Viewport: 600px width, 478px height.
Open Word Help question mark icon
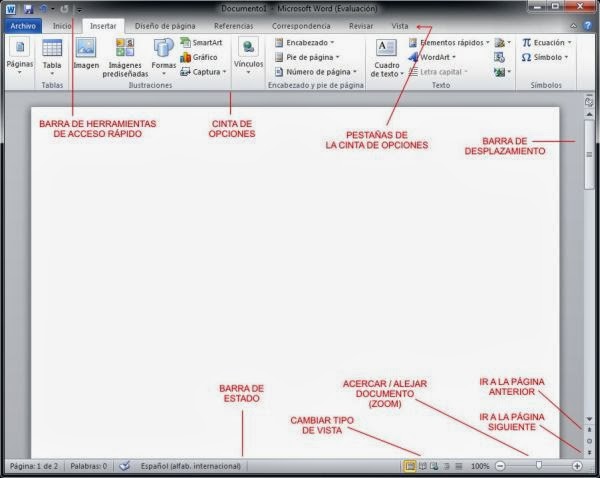tap(588, 26)
